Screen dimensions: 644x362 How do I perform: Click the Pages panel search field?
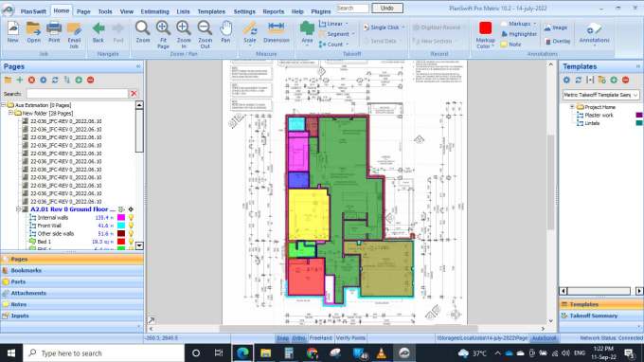(x=78, y=93)
